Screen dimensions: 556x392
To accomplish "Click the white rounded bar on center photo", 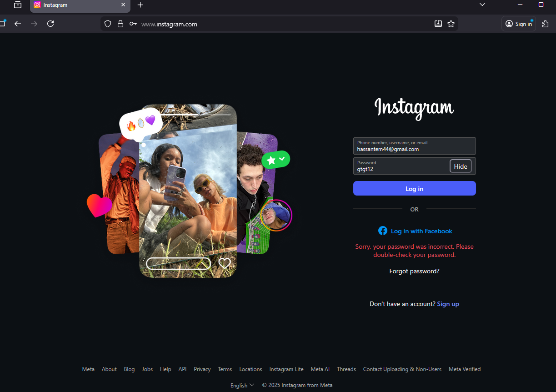I will [x=179, y=263].
